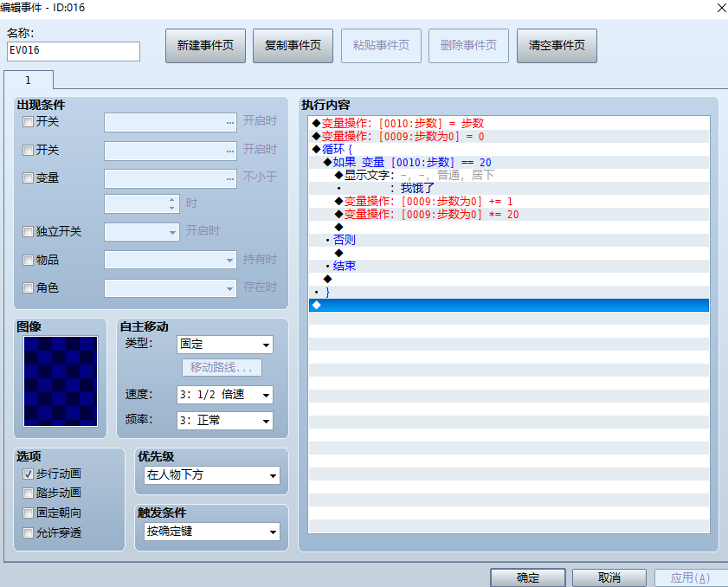Image resolution: width=728 pixels, height=587 pixels.
Task: Click the 应用(A) button
Action: (x=691, y=577)
